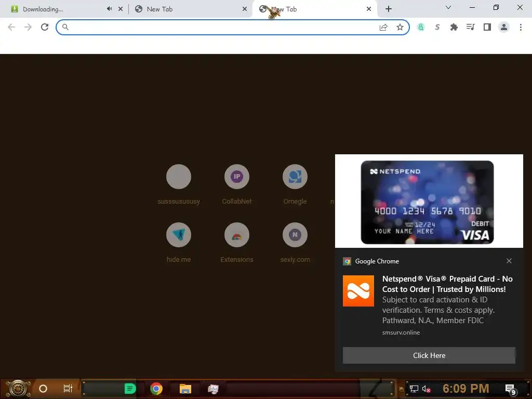Click the network status tray icon
Screen dimensions: 532x399
414,389
